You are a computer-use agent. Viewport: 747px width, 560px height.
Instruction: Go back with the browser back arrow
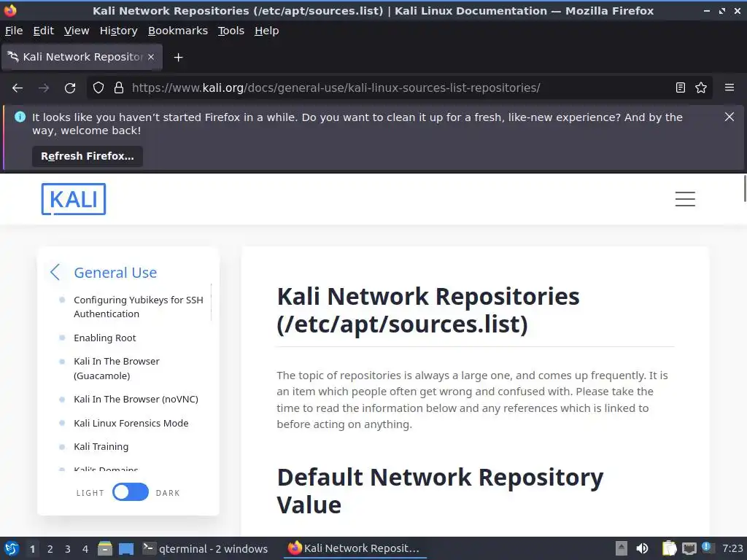18,88
